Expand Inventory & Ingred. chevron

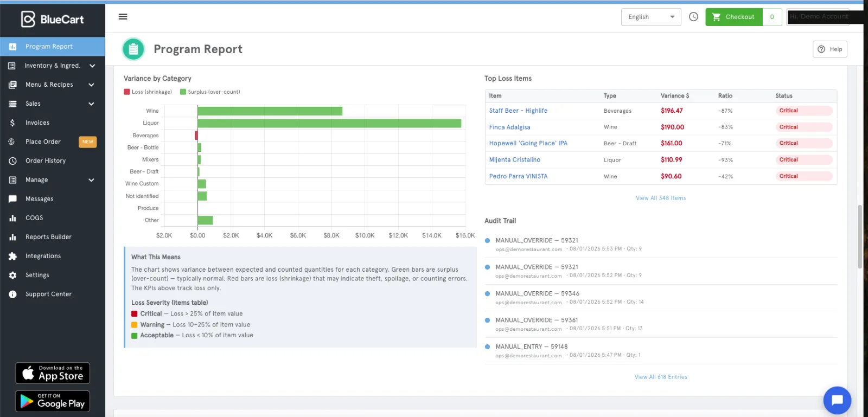click(x=92, y=66)
